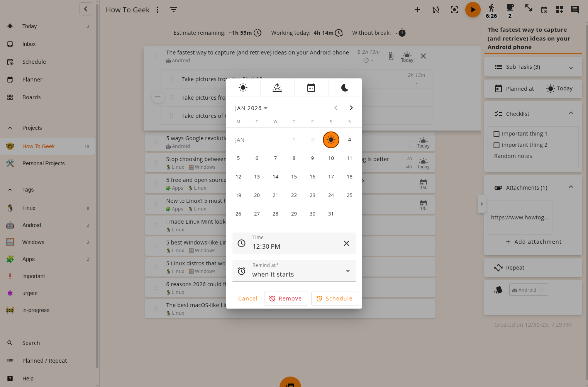
Task: Open the 6:26 walking timer indicator
Action: [491, 10]
